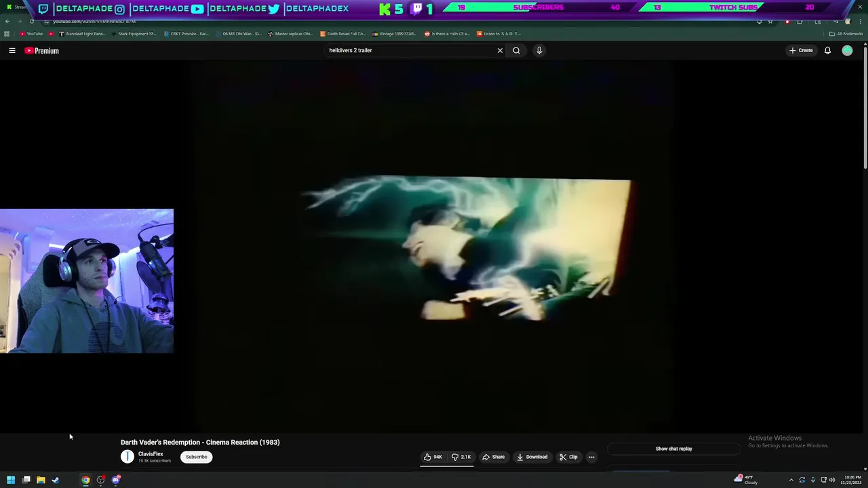Open the YouTube hamburger guide menu
The image size is (868, 488).
tap(12, 51)
